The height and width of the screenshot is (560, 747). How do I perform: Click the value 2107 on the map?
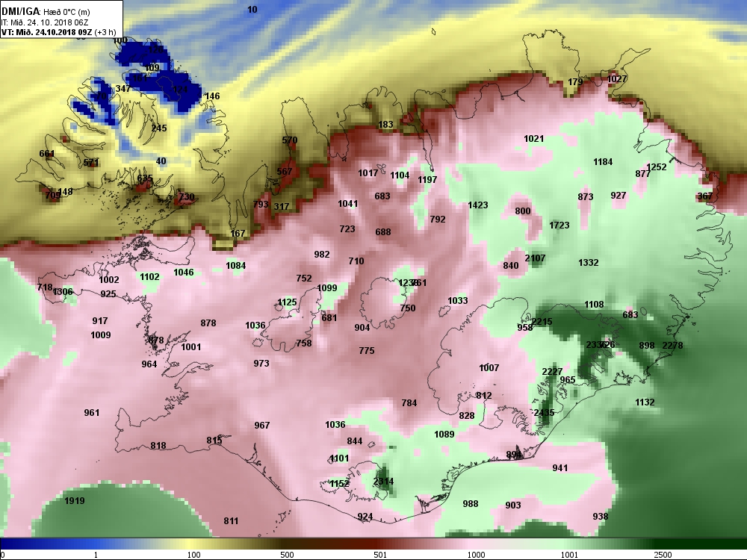pos(535,258)
